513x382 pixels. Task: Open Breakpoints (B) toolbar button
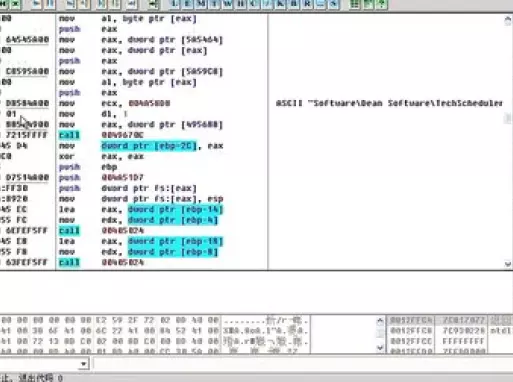coord(294,4)
